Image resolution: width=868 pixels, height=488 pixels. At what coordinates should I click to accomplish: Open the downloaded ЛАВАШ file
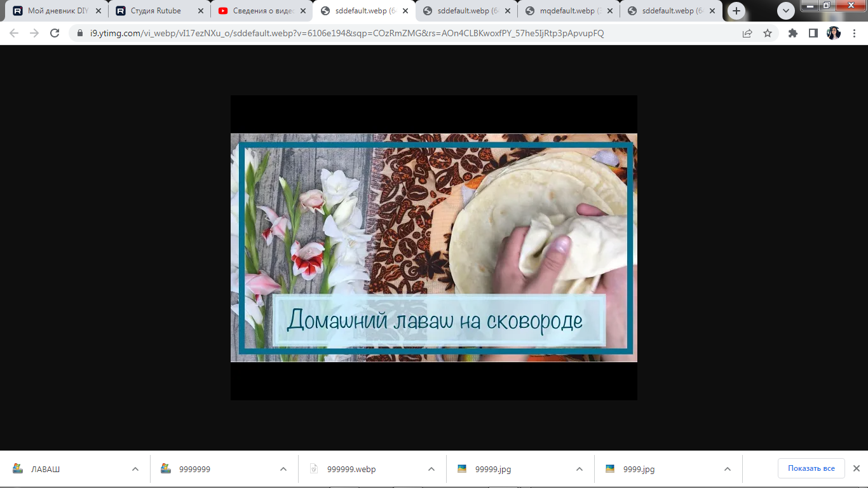click(x=45, y=469)
